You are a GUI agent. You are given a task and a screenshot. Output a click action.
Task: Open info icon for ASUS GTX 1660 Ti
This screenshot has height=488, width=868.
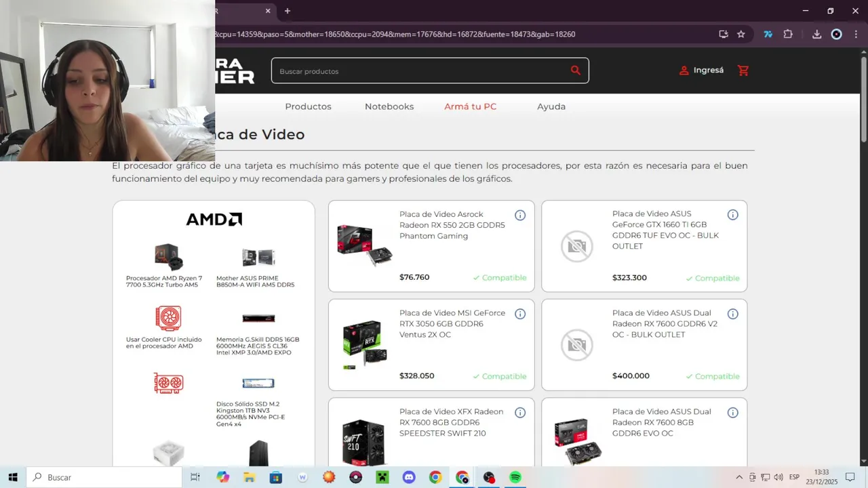point(733,215)
